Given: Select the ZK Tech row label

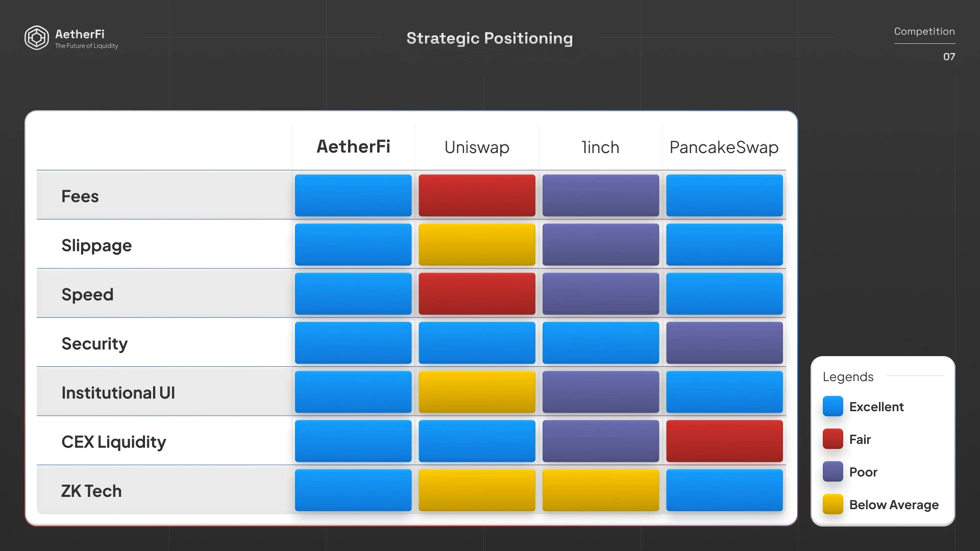Looking at the screenshot, I should [91, 491].
